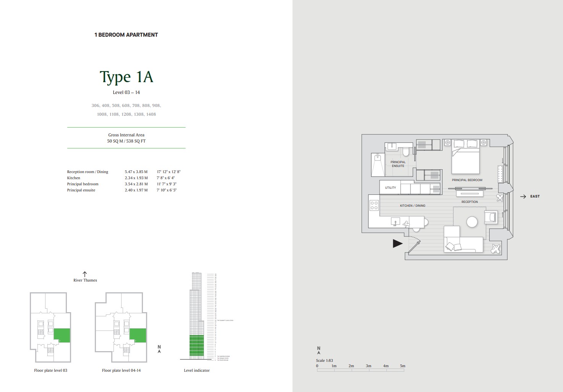563x392 pixels.
Task: Open the Floor plate level 04-14 diagram
Action: point(121,327)
